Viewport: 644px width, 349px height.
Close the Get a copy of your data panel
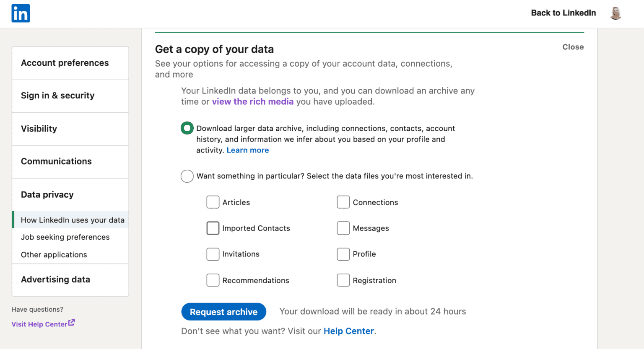pyautogui.click(x=573, y=47)
